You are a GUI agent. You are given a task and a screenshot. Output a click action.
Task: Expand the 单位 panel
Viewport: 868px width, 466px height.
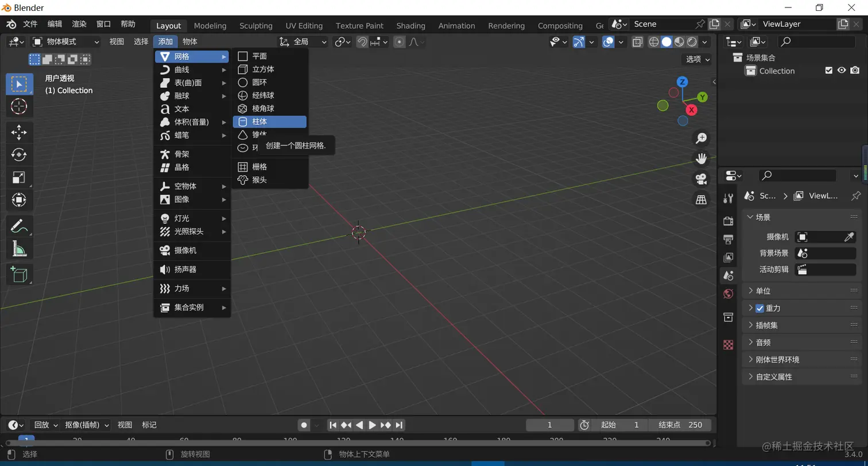pos(763,291)
